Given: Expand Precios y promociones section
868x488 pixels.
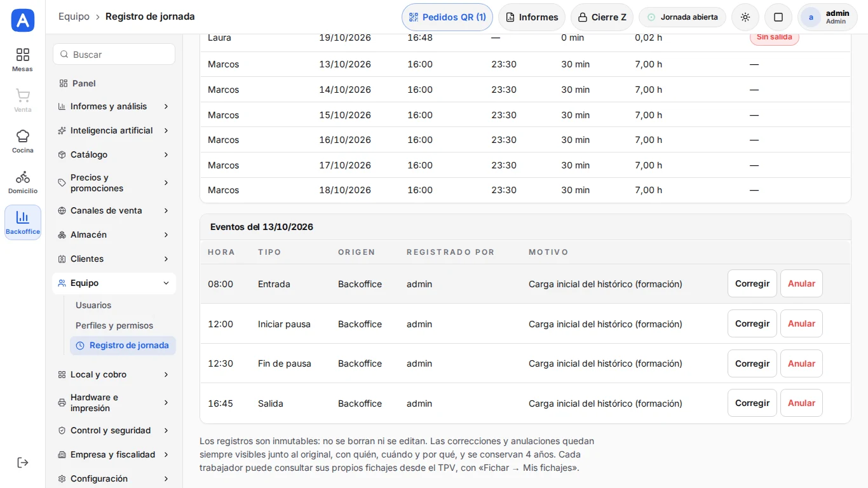Looking at the screenshot, I should [114, 182].
